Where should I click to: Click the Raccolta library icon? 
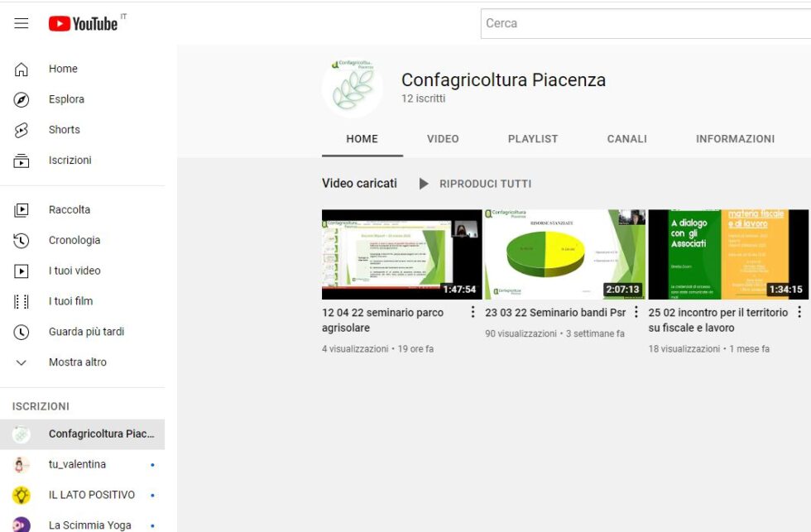(22, 210)
